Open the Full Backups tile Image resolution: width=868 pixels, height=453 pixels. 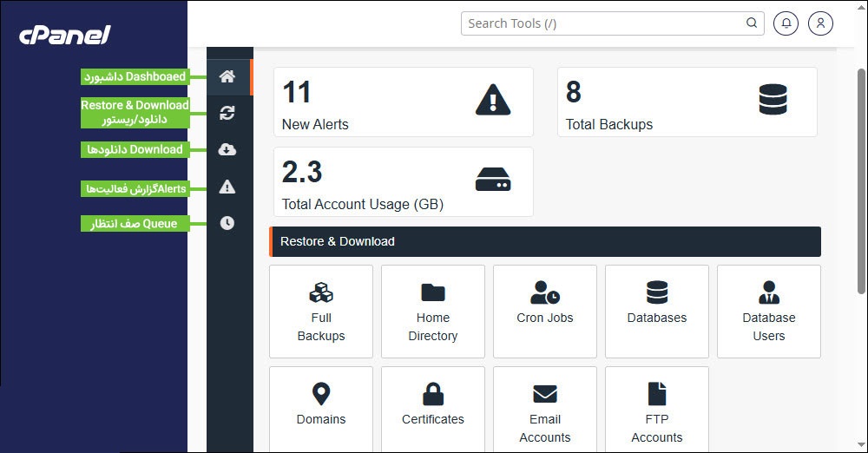[x=321, y=312]
